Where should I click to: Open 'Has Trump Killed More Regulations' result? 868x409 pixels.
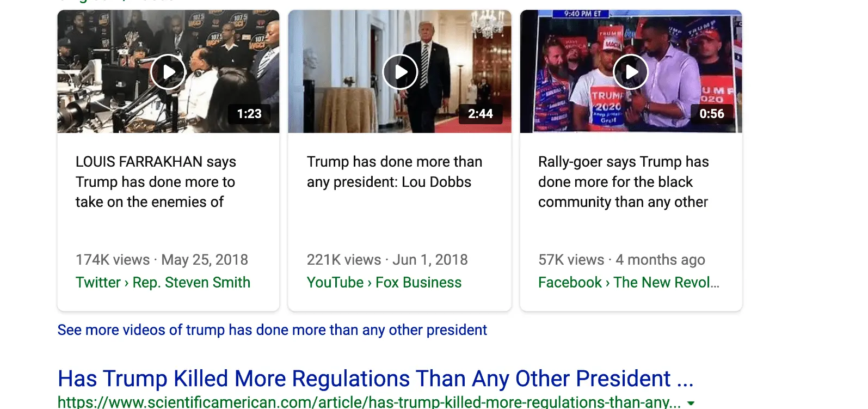click(x=375, y=379)
